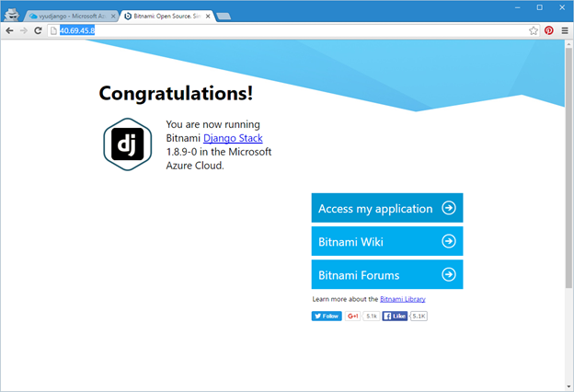
Task: Click arrow icon on Access my application
Action: [x=449, y=208]
